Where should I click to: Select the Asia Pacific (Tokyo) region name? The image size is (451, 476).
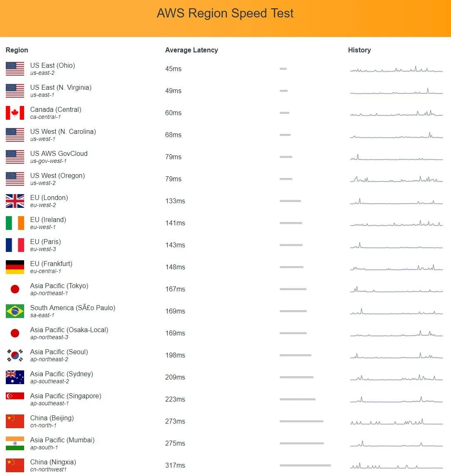(x=59, y=286)
